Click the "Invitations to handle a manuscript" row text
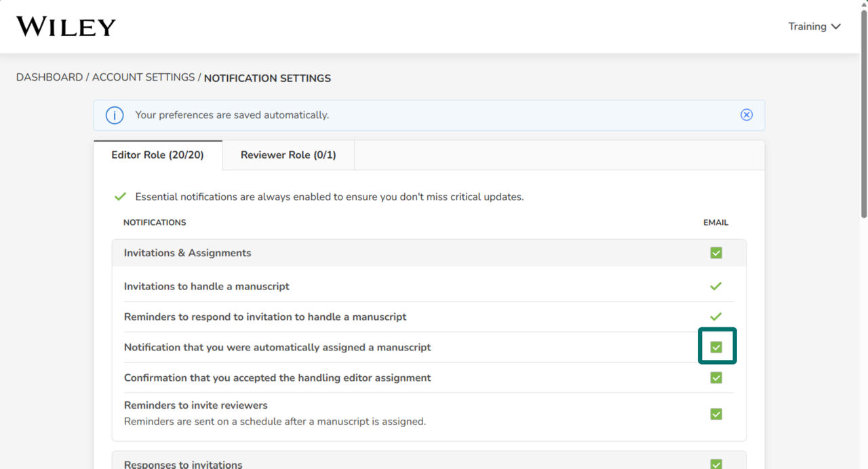This screenshot has height=469, width=868. [x=207, y=286]
